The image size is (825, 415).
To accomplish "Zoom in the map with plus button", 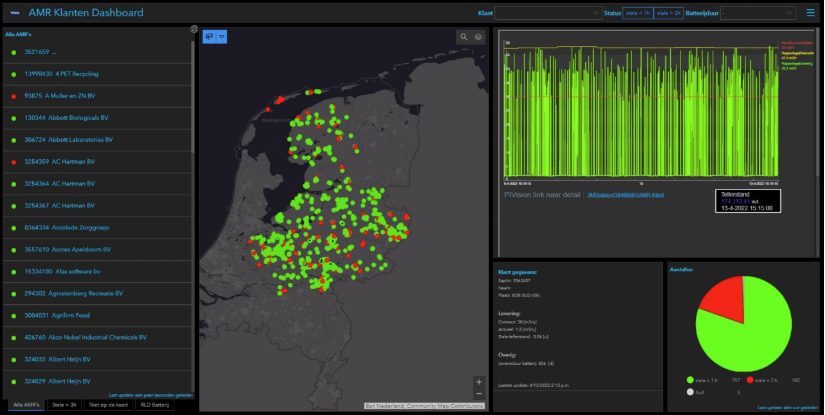I will (x=479, y=382).
